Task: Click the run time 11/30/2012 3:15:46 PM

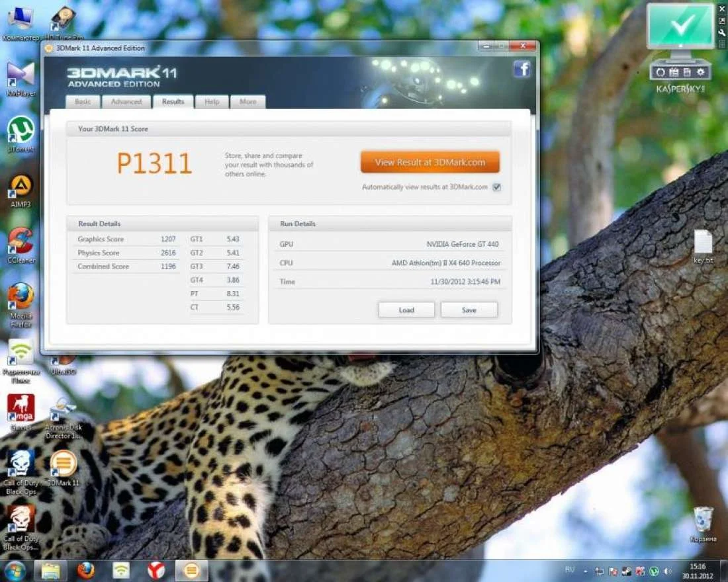Action: click(465, 282)
